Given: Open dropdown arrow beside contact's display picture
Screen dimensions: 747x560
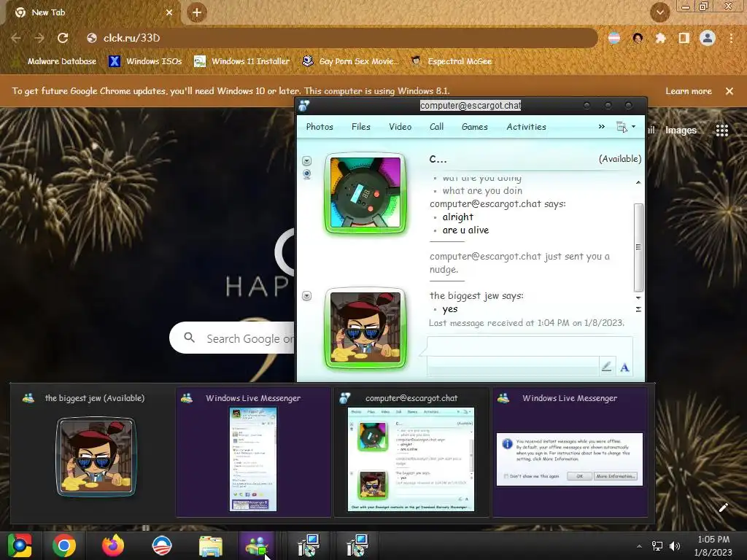Looking at the screenshot, I should pos(307,161).
